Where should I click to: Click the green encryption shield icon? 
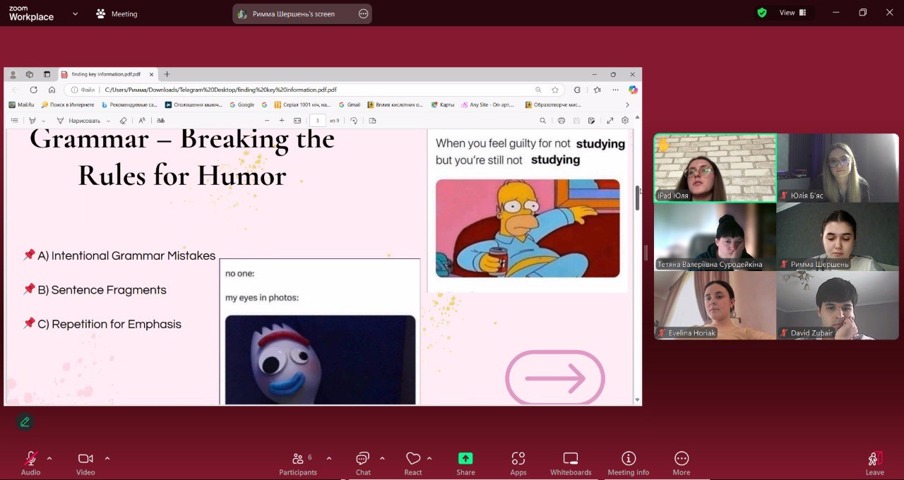tap(762, 13)
